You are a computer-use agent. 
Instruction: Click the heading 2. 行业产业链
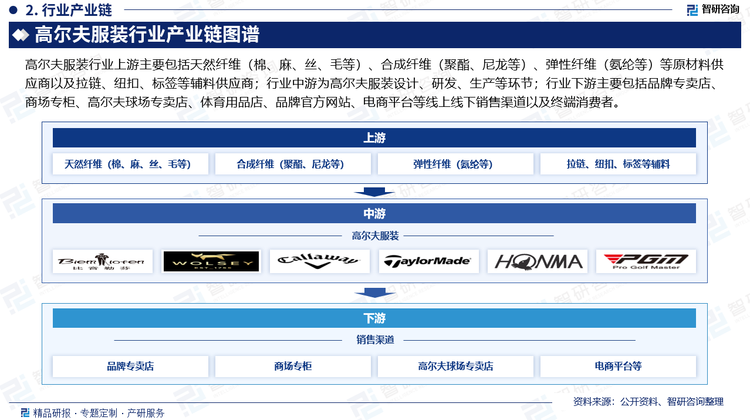[x=68, y=10]
